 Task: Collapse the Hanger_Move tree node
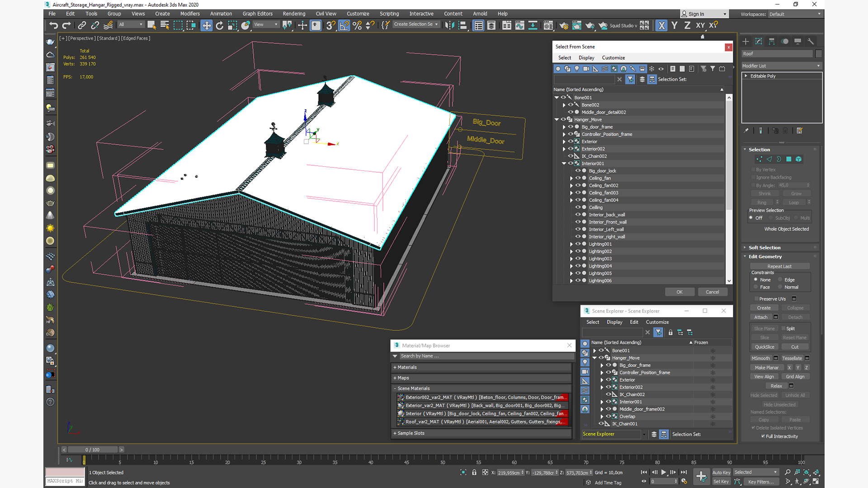pos(557,120)
